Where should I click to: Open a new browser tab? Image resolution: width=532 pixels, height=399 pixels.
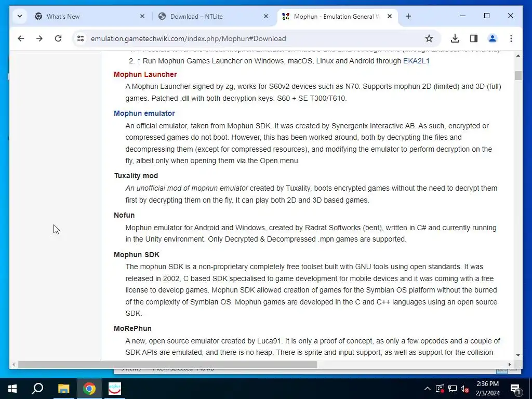click(408, 16)
